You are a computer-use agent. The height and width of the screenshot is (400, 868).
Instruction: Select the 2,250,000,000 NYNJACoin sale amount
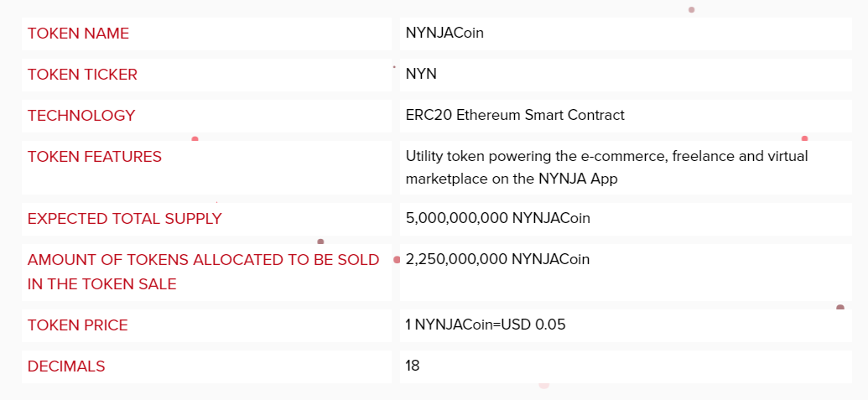pyautogui.click(x=498, y=260)
